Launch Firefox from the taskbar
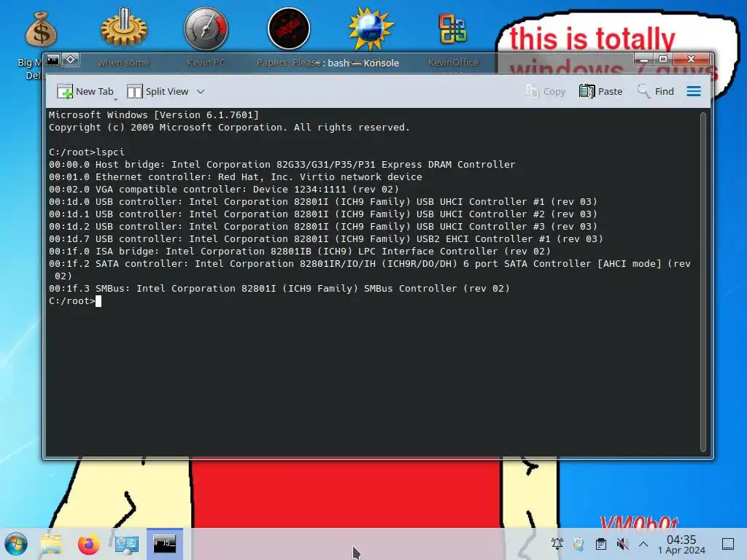The image size is (747, 560). pos(88,544)
